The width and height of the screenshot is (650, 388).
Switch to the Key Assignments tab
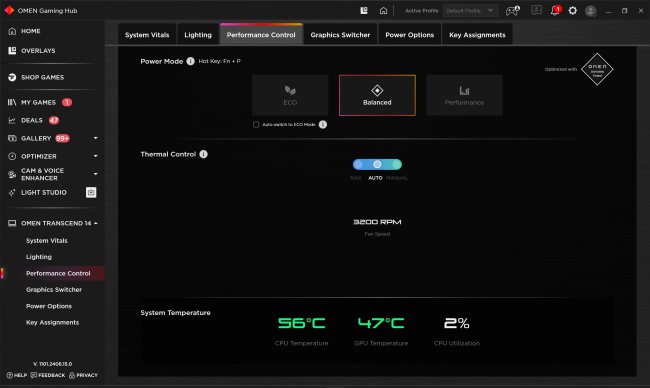click(477, 35)
